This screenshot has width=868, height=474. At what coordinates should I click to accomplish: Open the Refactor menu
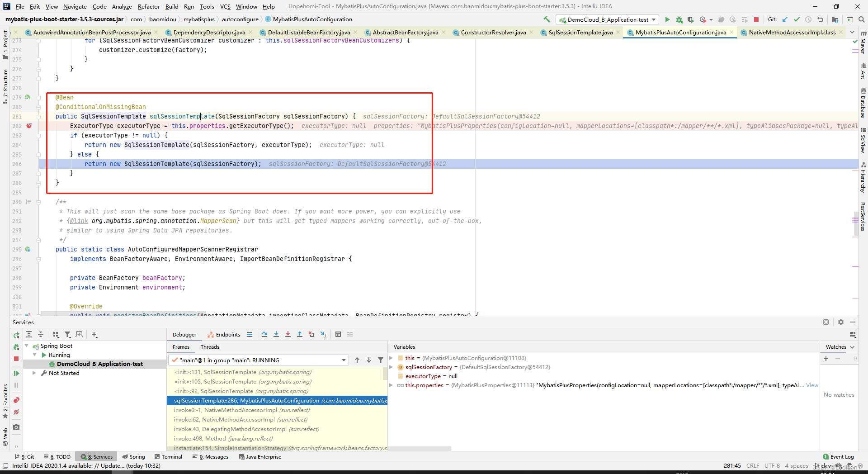(x=149, y=6)
